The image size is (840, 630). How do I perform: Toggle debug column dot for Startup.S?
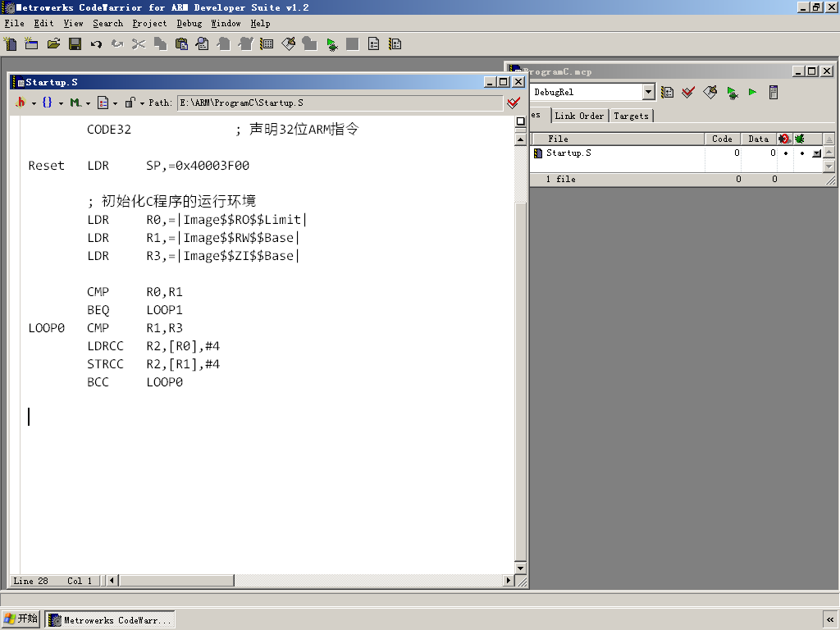click(x=802, y=153)
